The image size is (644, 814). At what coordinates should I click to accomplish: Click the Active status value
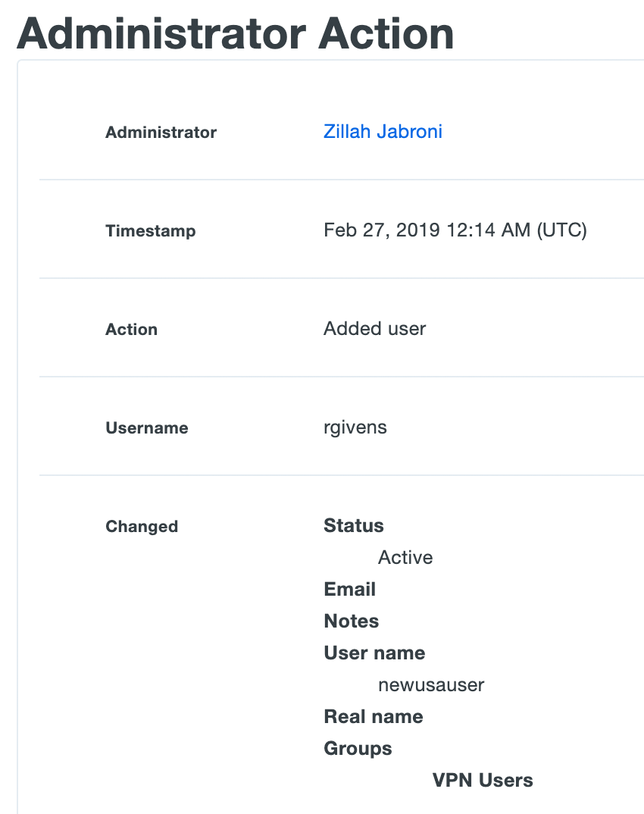coord(405,557)
